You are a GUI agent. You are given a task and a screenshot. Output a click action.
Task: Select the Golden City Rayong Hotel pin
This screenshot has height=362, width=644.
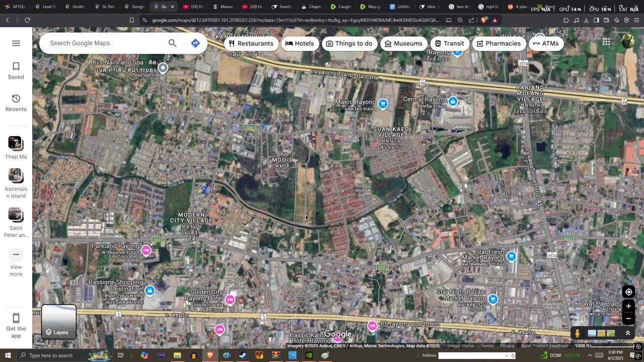230,300
